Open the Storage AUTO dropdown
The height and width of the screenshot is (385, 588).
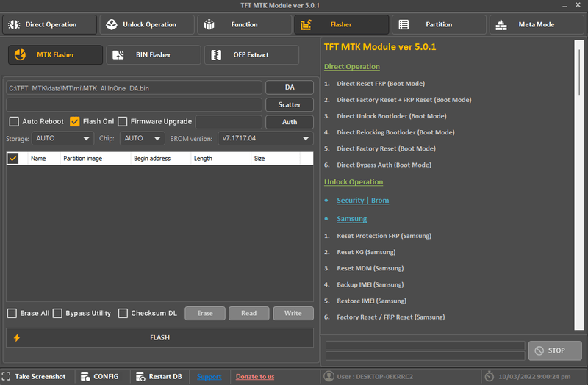click(x=62, y=138)
